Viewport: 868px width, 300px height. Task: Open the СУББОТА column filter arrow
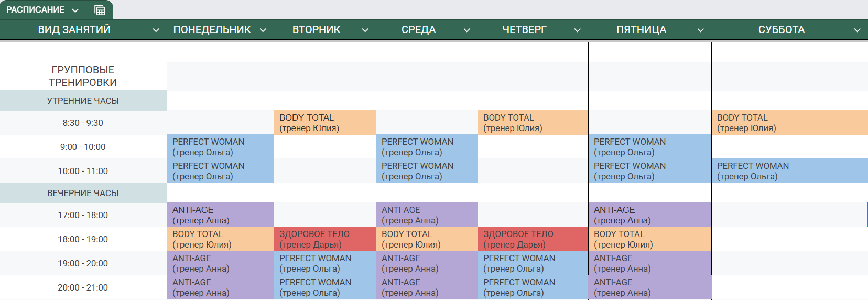click(858, 30)
